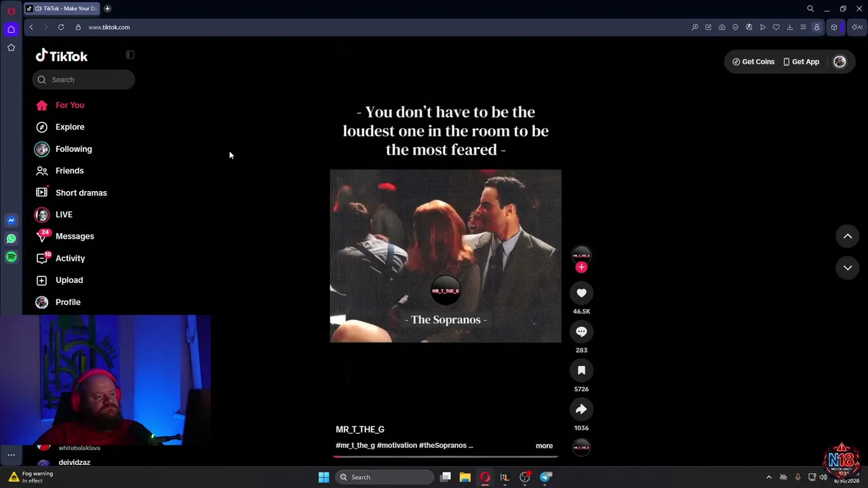This screenshot has height=488, width=868.
Task: Open the Opera AI assistant button
Action: coord(857,27)
